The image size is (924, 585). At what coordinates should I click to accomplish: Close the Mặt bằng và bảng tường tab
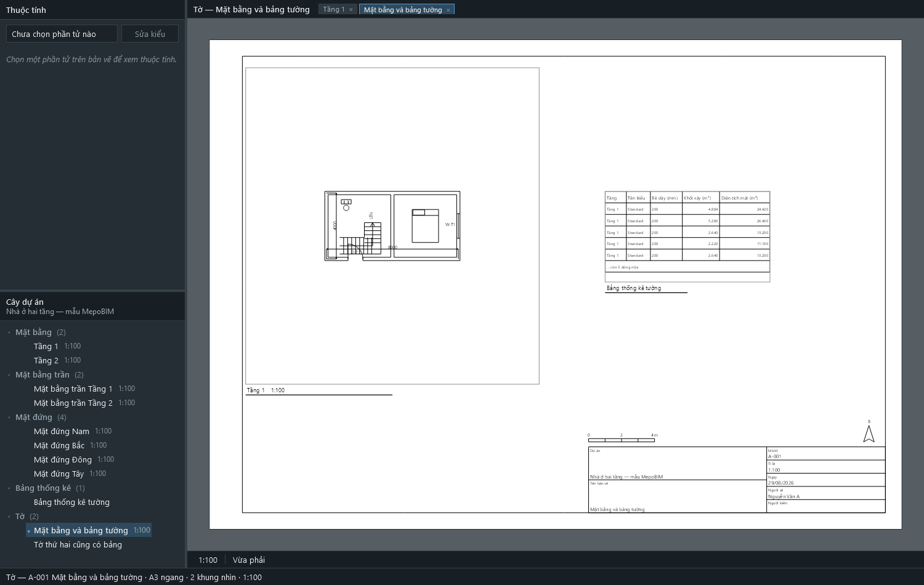pyautogui.click(x=448, y=10)
